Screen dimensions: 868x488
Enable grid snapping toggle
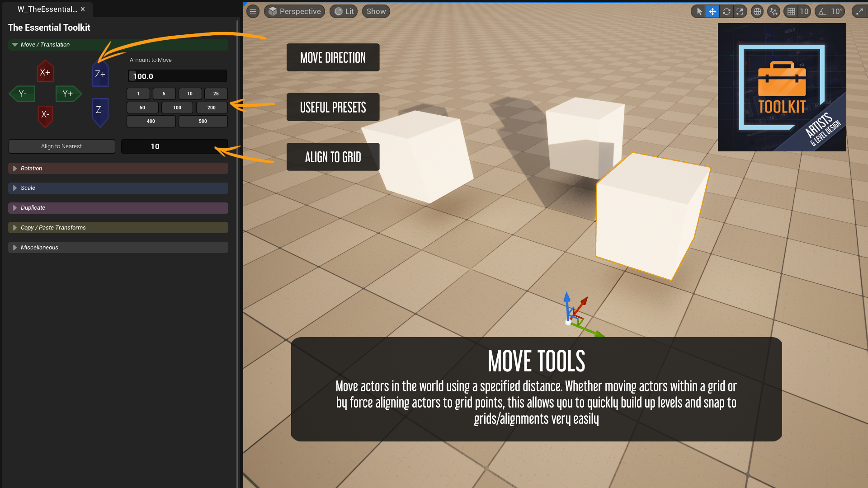(x=792, y=11)
